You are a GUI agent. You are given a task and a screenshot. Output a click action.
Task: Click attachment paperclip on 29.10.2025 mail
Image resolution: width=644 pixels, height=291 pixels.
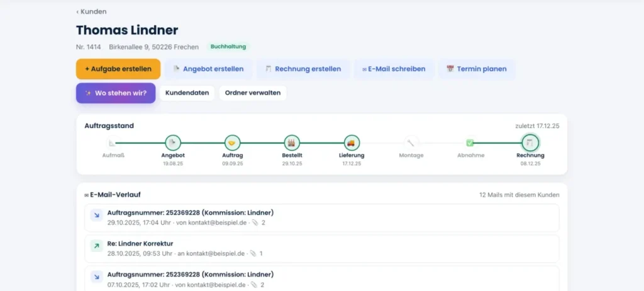pos(255,223)
